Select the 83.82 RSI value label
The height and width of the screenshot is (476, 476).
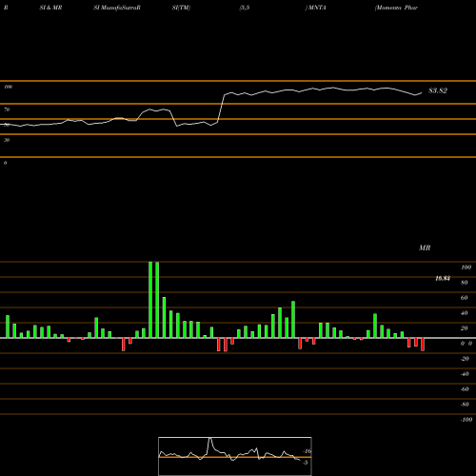(438, 90)
